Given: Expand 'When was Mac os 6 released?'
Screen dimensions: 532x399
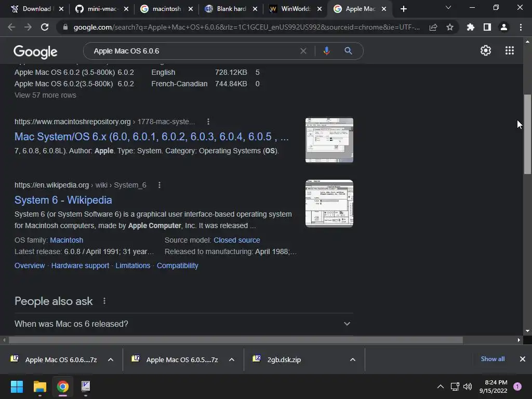Looking at the screenshot, I should [x=183, y=324].
